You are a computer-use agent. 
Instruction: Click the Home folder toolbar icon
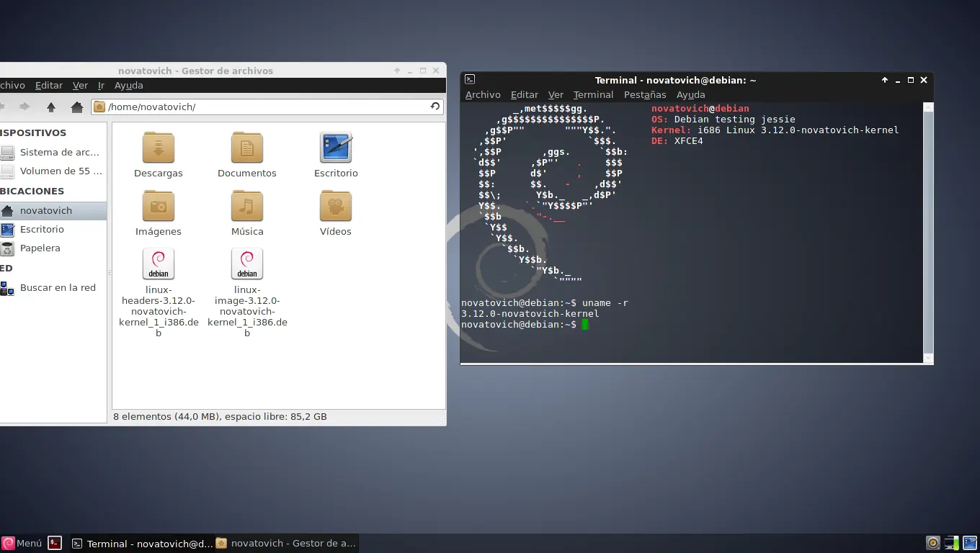point(77,107)
